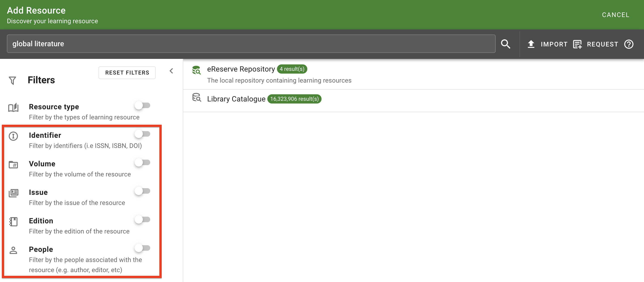644x282 pixels.
Task: Click the Issue filter toggle slider
Action: pyautogui.click(x=143, y=191)
